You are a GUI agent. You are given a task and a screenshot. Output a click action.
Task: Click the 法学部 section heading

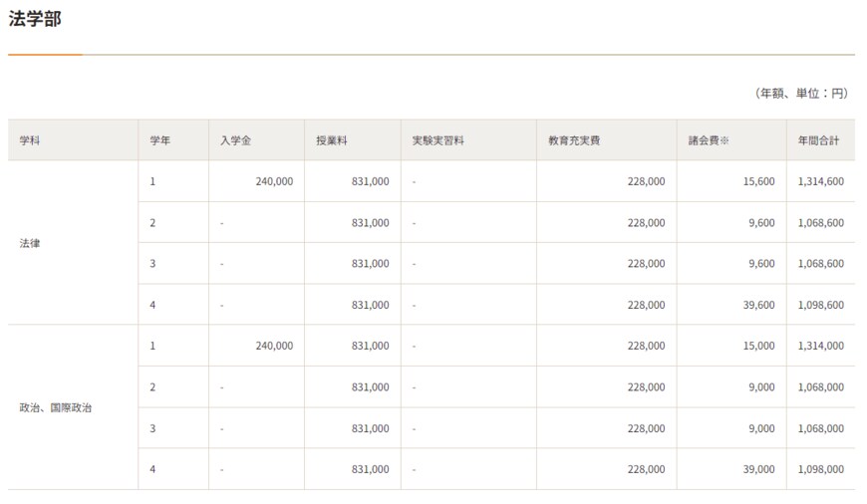point(35,19)
